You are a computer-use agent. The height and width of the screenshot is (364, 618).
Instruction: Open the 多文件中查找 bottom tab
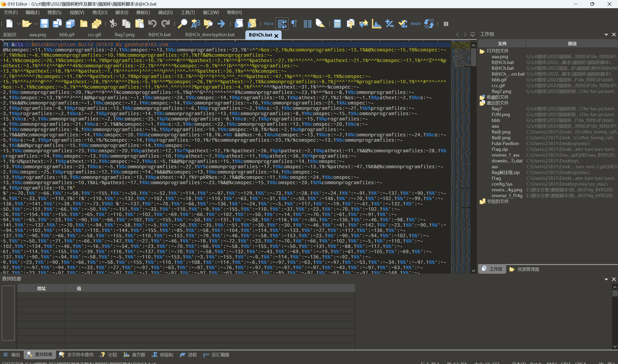point(76,355)
